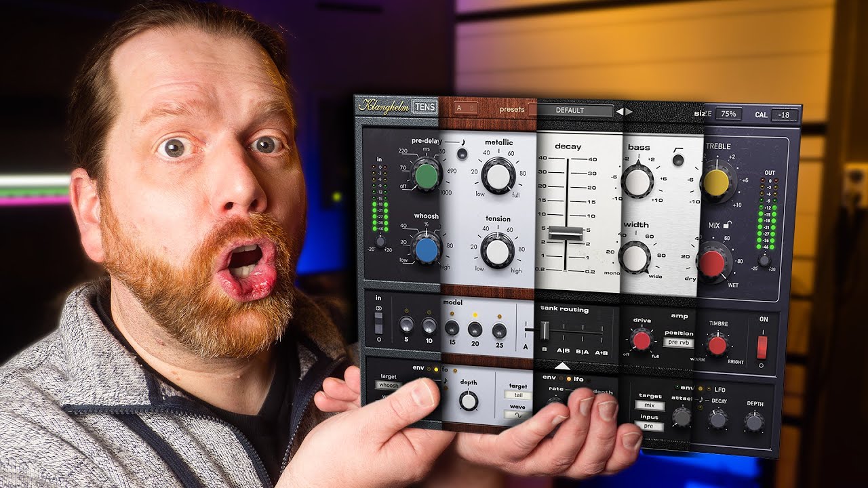Screen dimensions: 868x488
Task: Select spring model 5 button
Action: (x=407, y=324)
